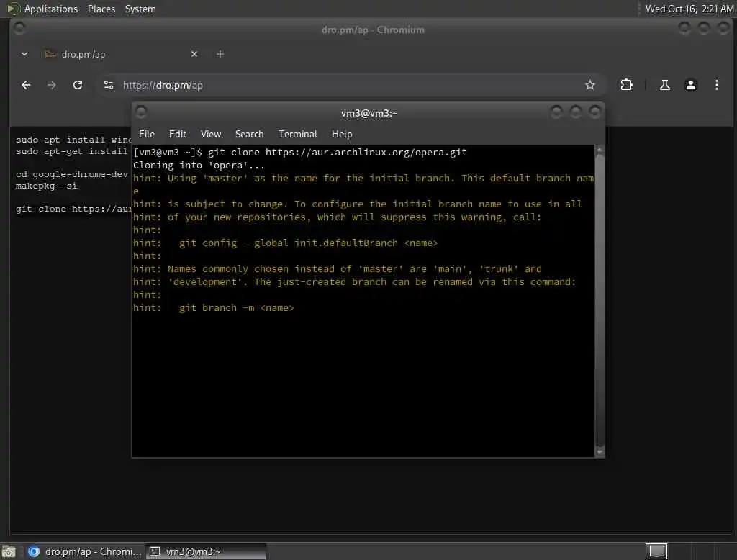Open the Terminal menu in terminal window

(x=297, y=134)
